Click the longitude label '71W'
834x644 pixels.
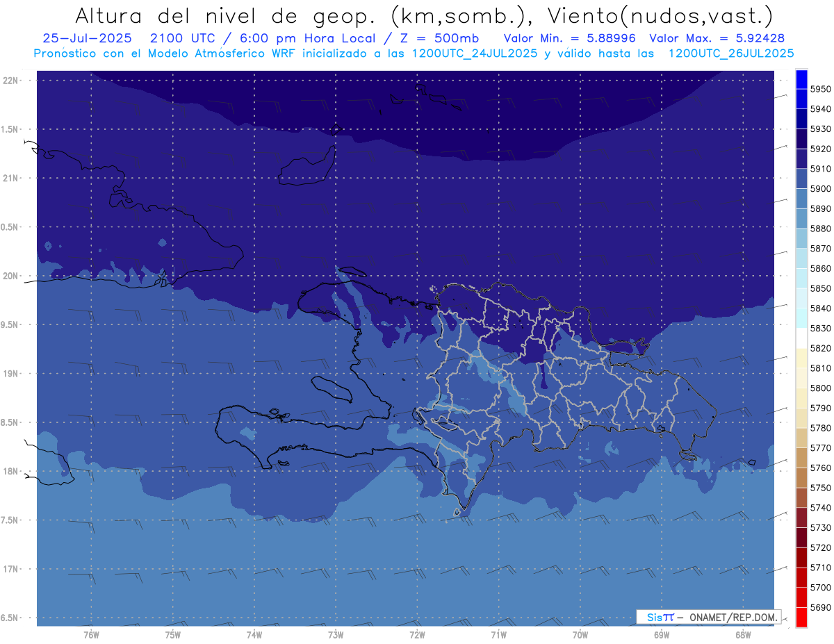[498, 634]
